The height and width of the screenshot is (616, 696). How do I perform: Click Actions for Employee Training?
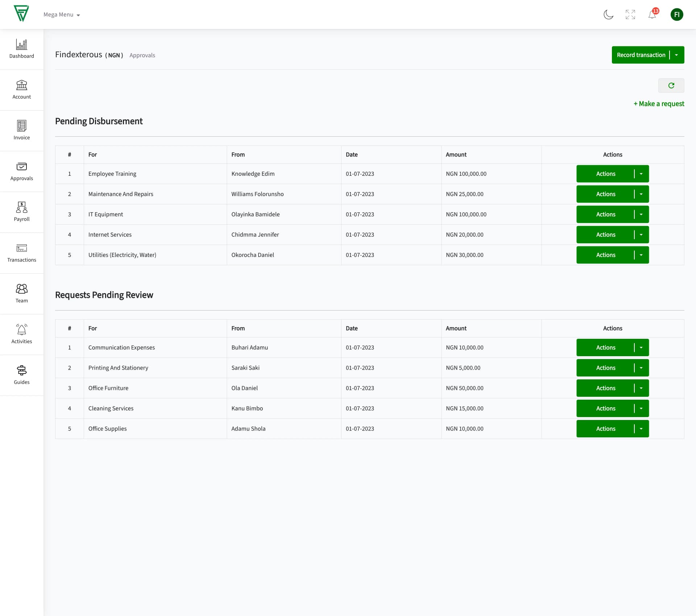tap(605, 174)
